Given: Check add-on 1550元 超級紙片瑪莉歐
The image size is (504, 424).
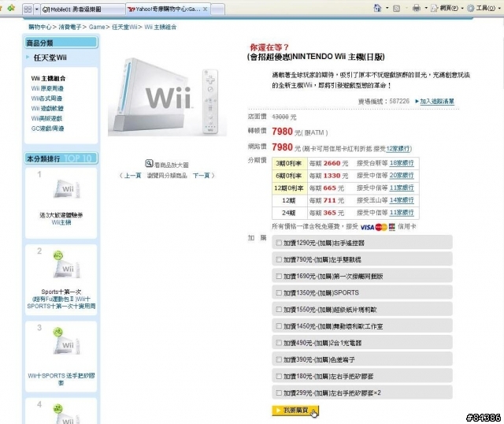Looking at the screenshot, I should (279, 310).
